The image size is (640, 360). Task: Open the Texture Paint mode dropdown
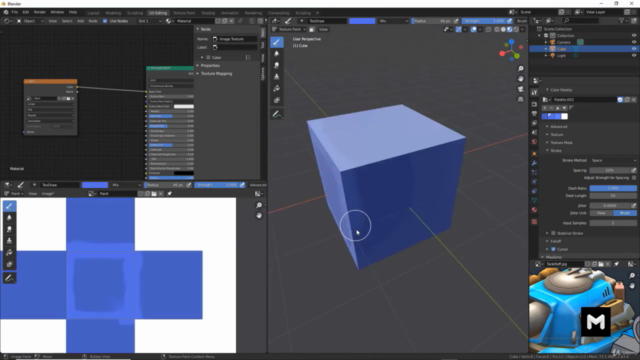click(x=289, y=29)
